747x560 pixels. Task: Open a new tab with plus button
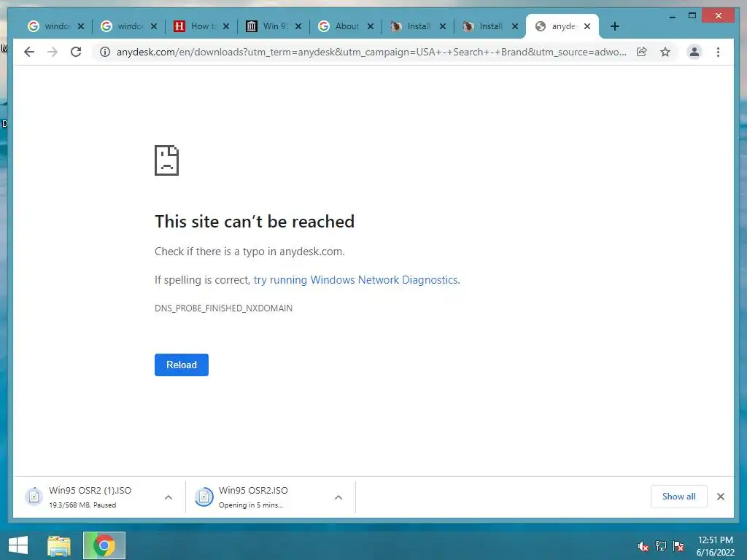(x=615, y=26)
